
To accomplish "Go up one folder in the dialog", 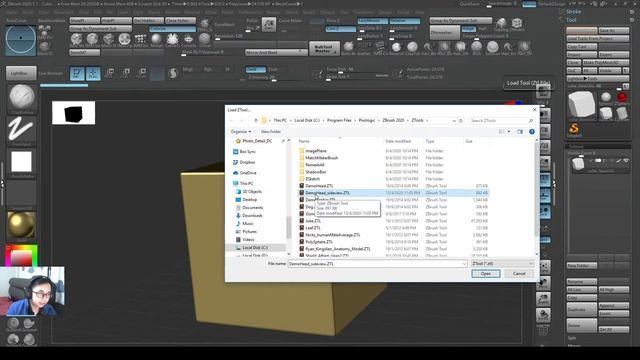I will [256, 120].
